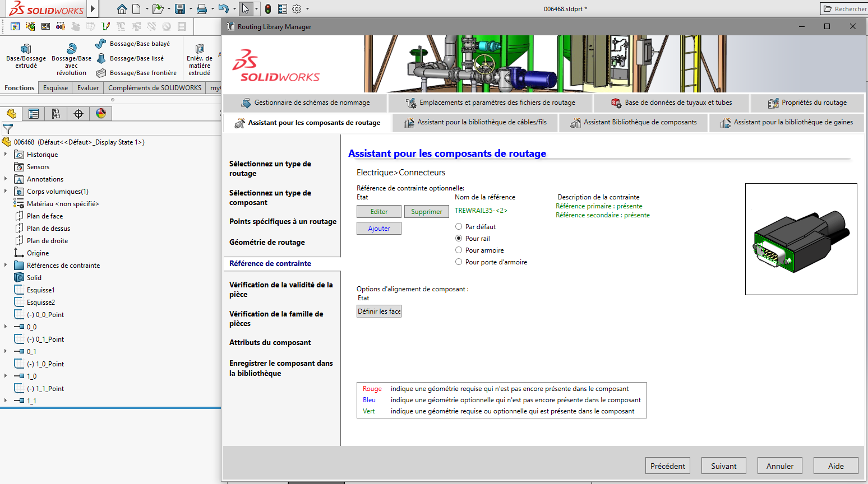Click the Ajouter button
This screenshot has height=484, width=868.
(379, 228)
